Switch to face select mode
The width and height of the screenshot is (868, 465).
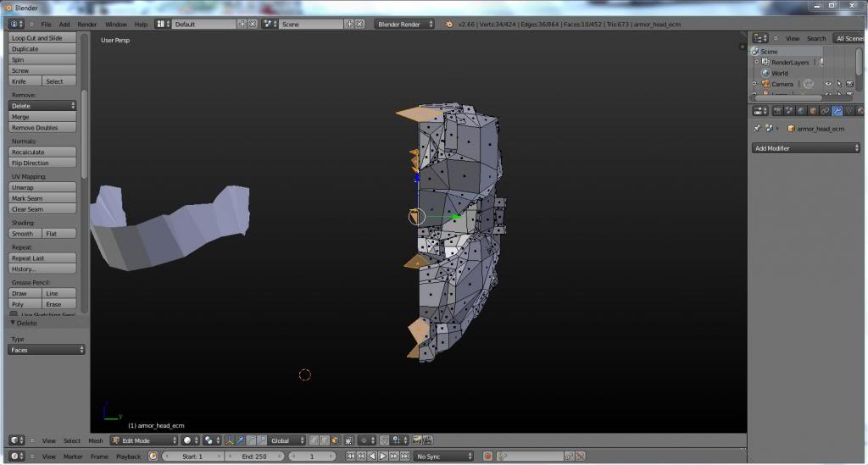click(334, 440)
